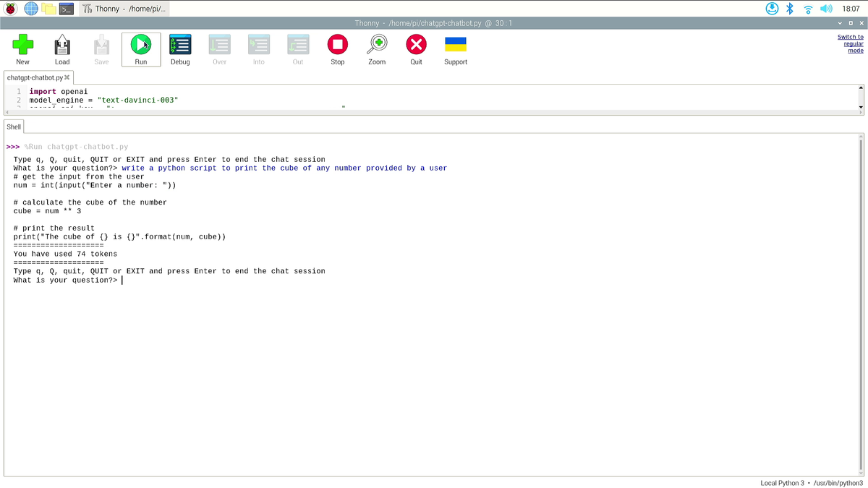
Task: Click the "text-davinci-003" string in editor
Action: 137,100
